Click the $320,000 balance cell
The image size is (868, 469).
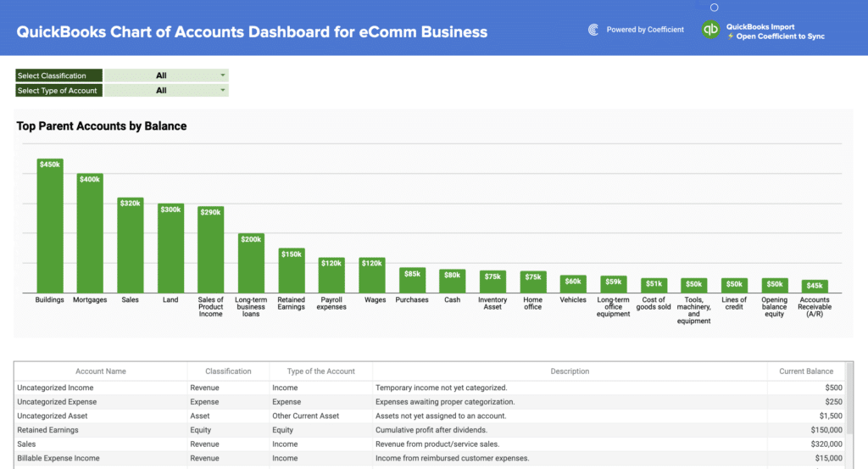pyautogui.click(x=806, y=444)
